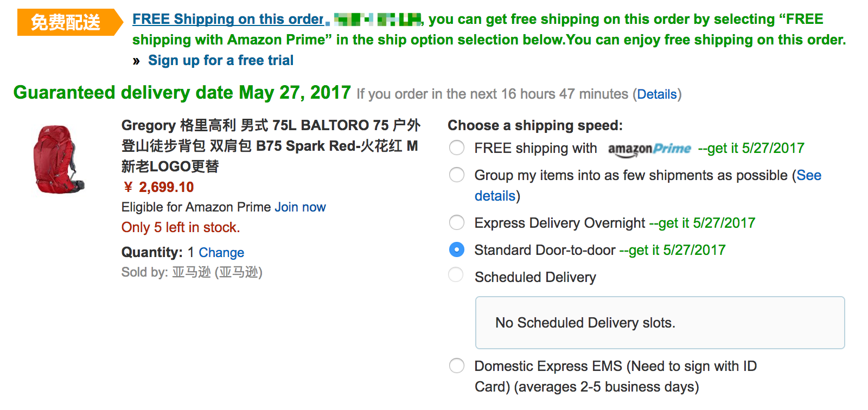The width and height of the screenshot is (868, 410).
Task: Click the No Scheduled Delivery slots box
Action: [x=660, y=323]
